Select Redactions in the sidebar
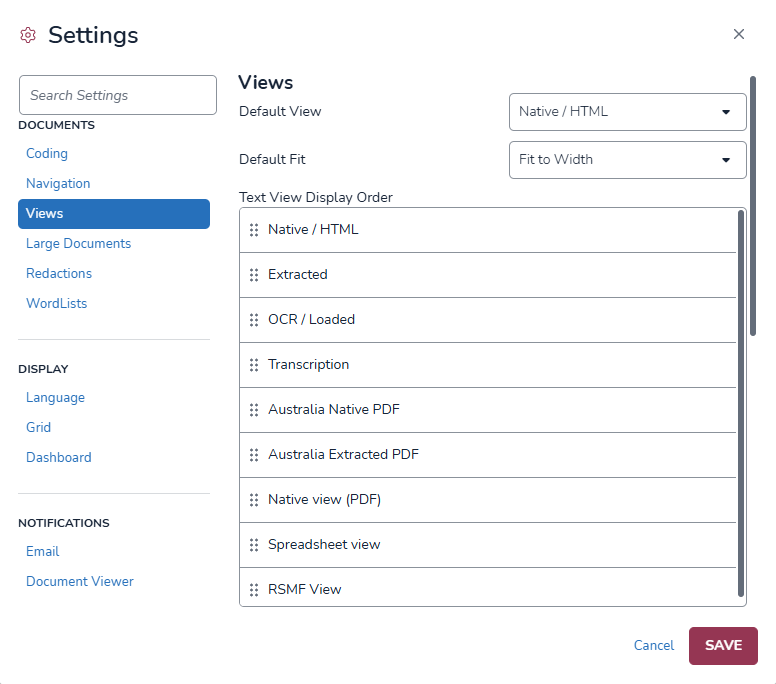This screenshot has height=684, width=776. click(59, 274)
